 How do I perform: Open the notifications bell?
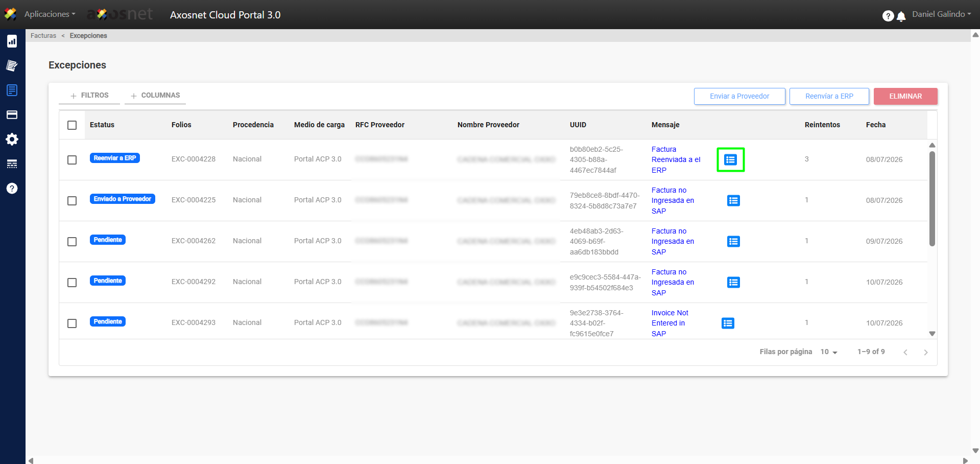pos(901,16)
